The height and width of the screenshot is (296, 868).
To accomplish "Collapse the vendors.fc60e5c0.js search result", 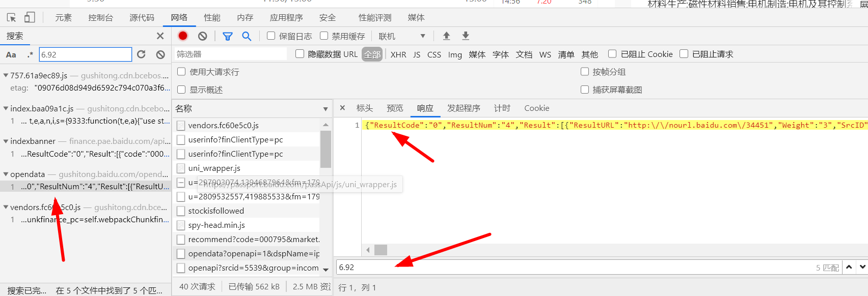I will pyautogui.click(x=6, y=207).
